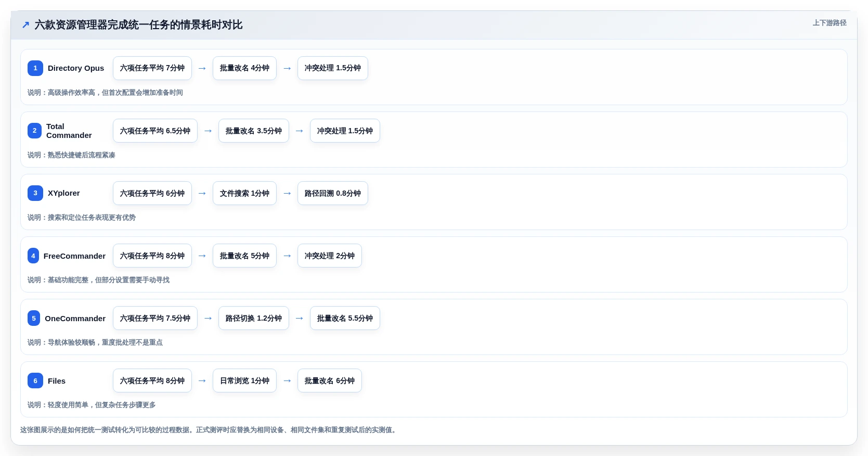Select number badge 6 for Files
Screen dimensions: 868x456
(x=35, y=381)
